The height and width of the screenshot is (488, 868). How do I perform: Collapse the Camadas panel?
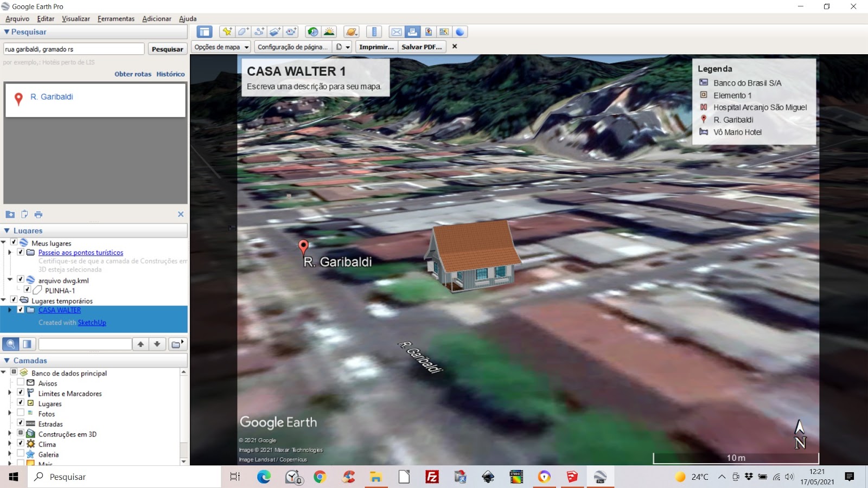(7, 361)
